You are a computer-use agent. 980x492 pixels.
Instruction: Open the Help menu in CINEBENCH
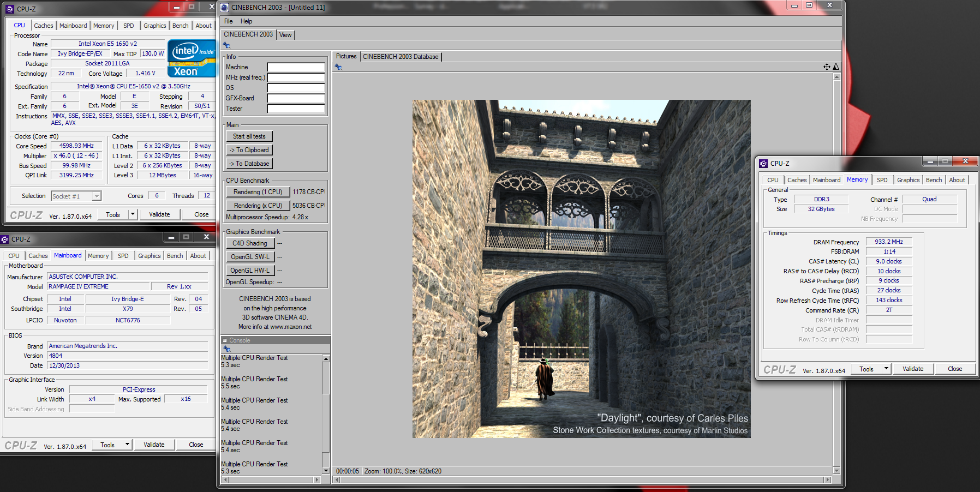click(247, 21)
